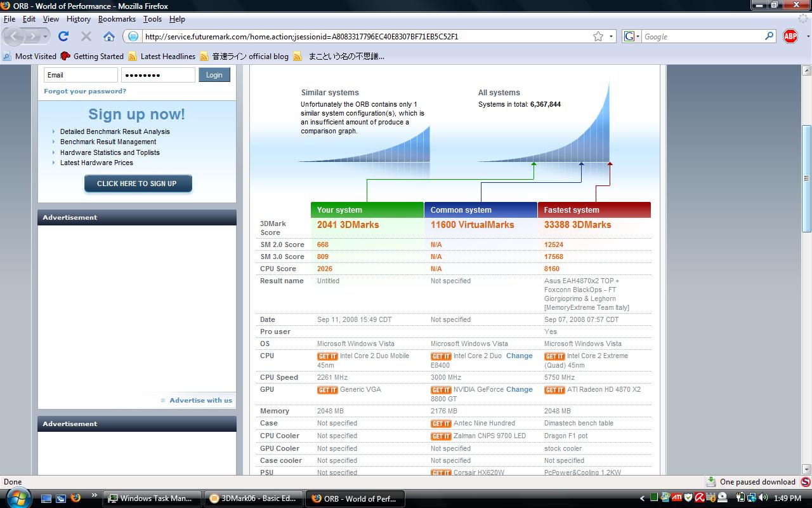Screen dimensions: 812x508
Task: Open the URL bar history dropdown arrow
Action: (612, 37)
